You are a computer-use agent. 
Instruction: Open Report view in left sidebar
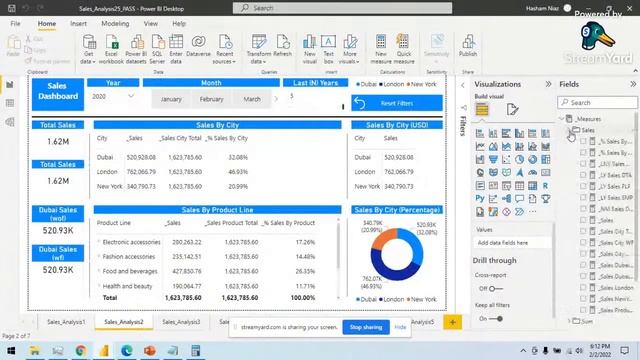click(10, 84)
